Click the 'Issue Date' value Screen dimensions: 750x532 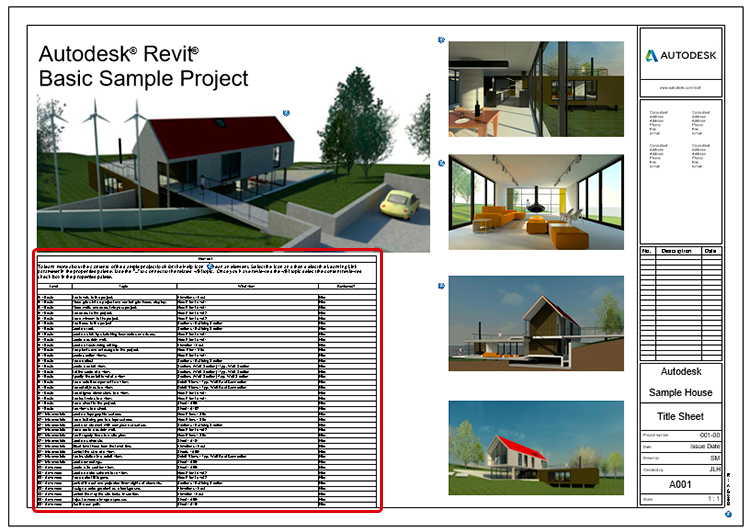[705, 446]
